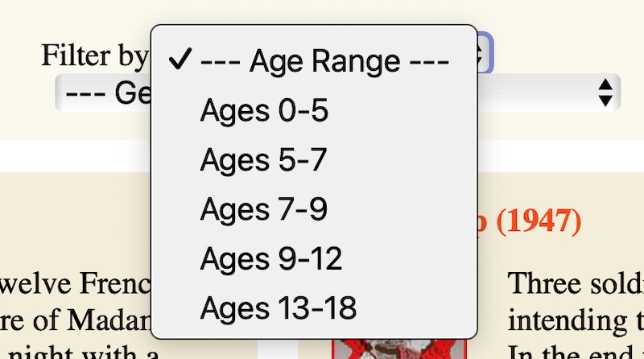Click the 'Filter by' label
644x359 pixels.
[x=94, y=55]
